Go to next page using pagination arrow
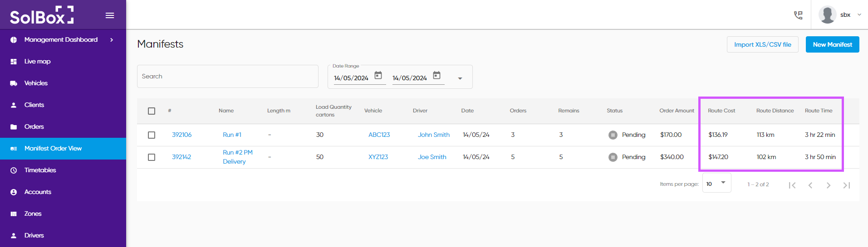This screenshot has width=868, height=247. tap(828, 185)
